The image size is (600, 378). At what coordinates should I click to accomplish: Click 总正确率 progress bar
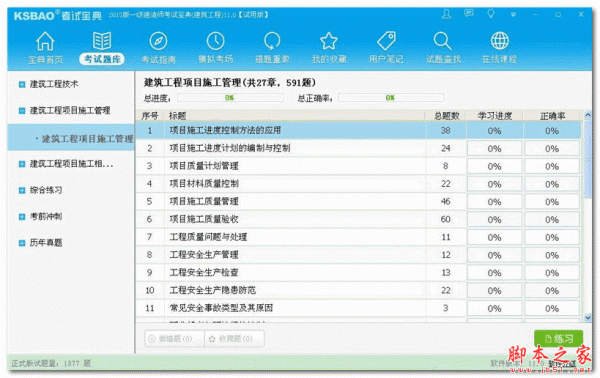391,98
